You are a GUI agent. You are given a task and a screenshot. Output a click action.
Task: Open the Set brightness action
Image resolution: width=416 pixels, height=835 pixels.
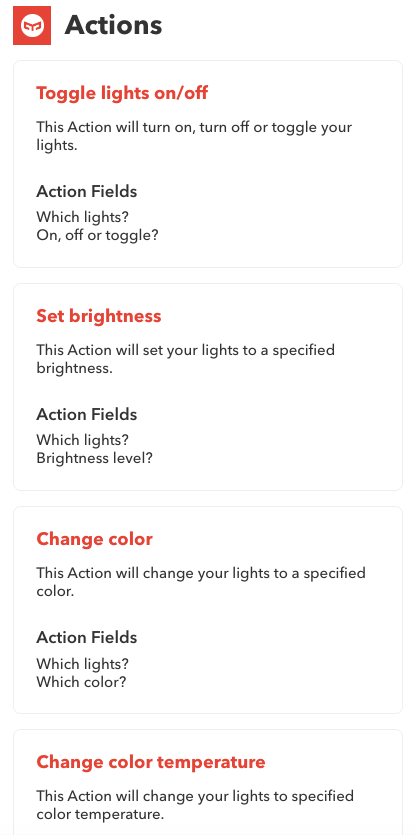99,316
